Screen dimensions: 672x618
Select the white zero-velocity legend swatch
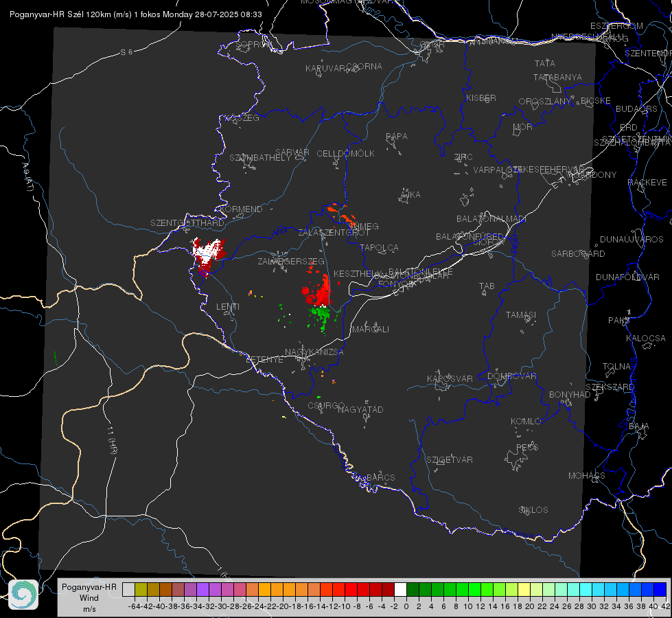click(400, 589)
